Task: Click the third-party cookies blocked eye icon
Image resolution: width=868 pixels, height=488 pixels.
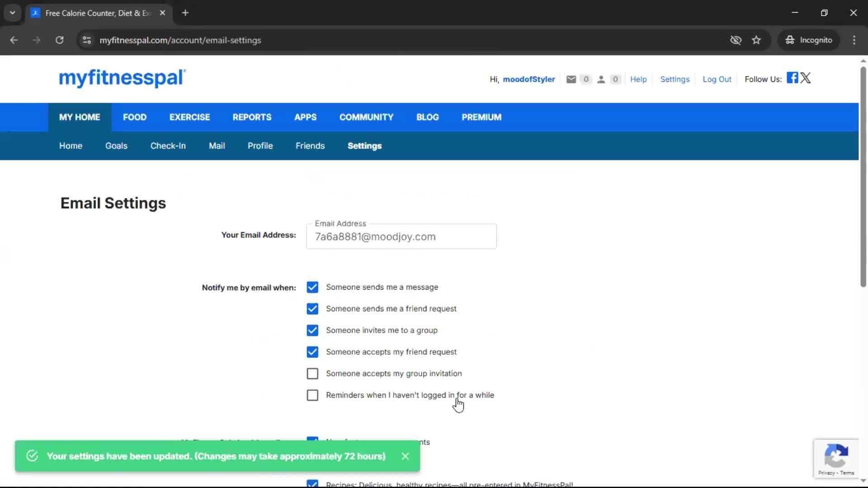Action: (736, 40)
